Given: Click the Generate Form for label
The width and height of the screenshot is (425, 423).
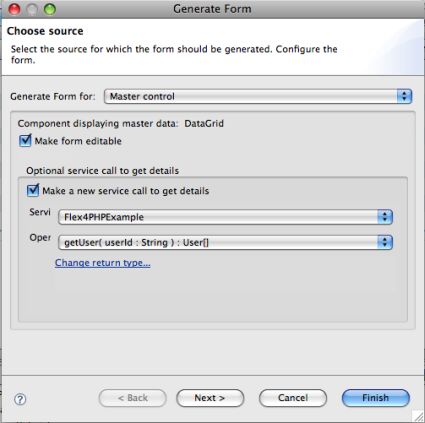Looking at the screenshot, I should (53, 97).
